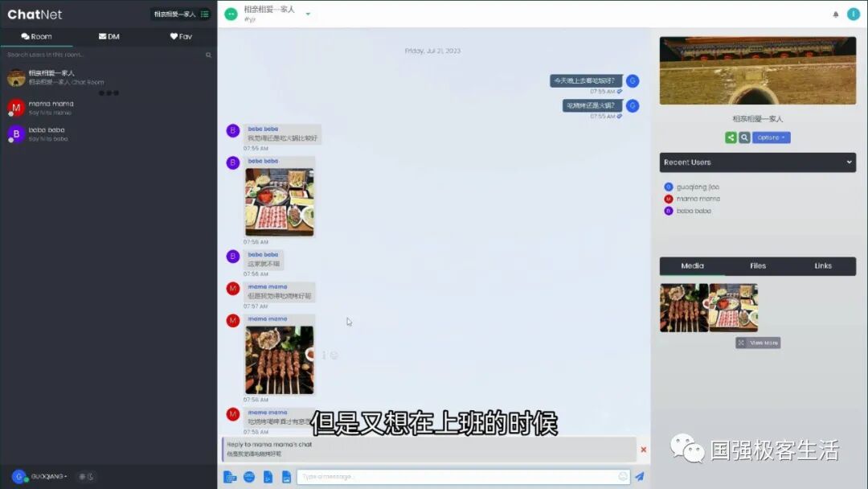Open the hotpot media thumbnail in side panel

click(x=734, y=308)
